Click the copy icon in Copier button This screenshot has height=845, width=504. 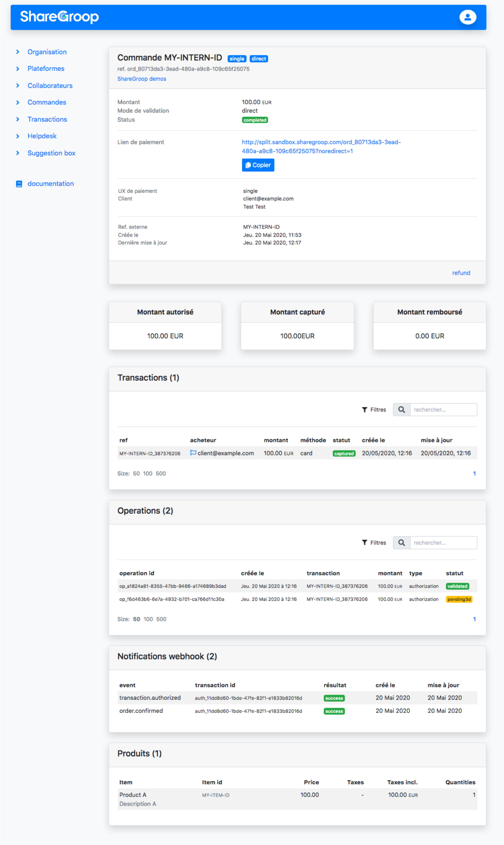point(248,165)
